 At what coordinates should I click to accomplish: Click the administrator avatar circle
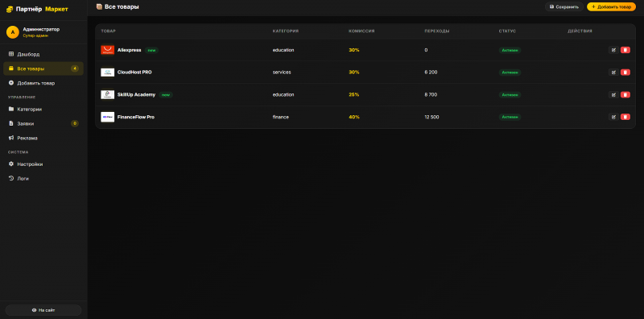point(13,32)
